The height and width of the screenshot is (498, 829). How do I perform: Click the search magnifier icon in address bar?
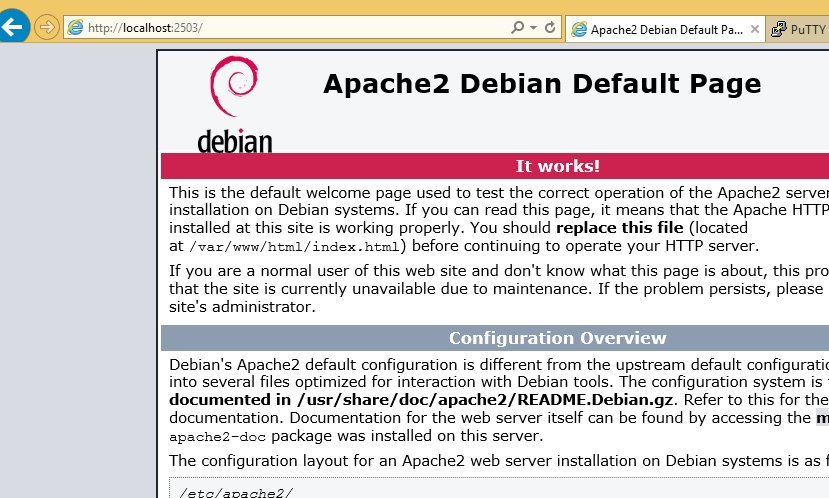pyautogui.click(x=518, y=27)
